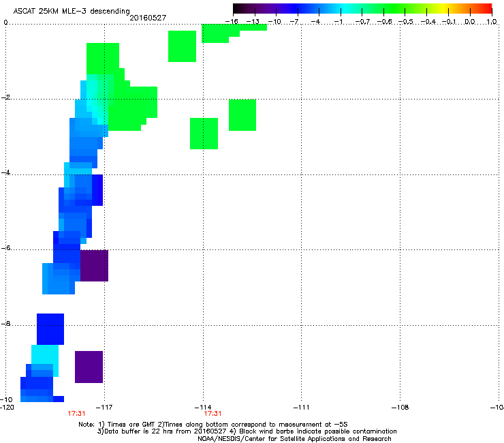Screen dimensions: 504x443
Task: Click the longitude label -111
Action: (x=302, y=408)
